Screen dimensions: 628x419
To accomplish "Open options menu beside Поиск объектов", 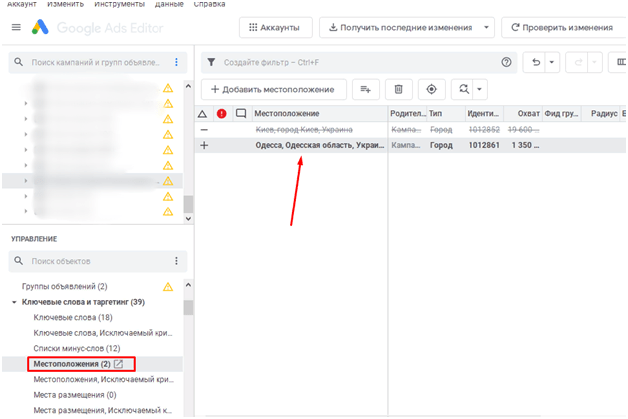I will (176, 261).
